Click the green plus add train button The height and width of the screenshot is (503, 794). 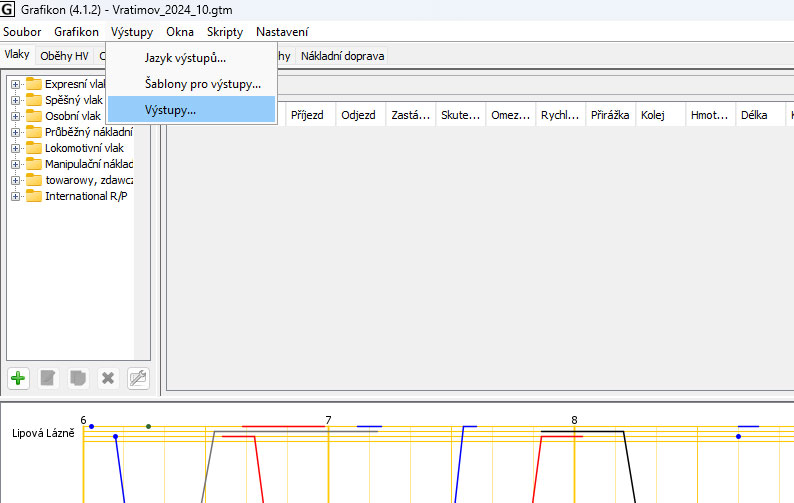point(18,378)
